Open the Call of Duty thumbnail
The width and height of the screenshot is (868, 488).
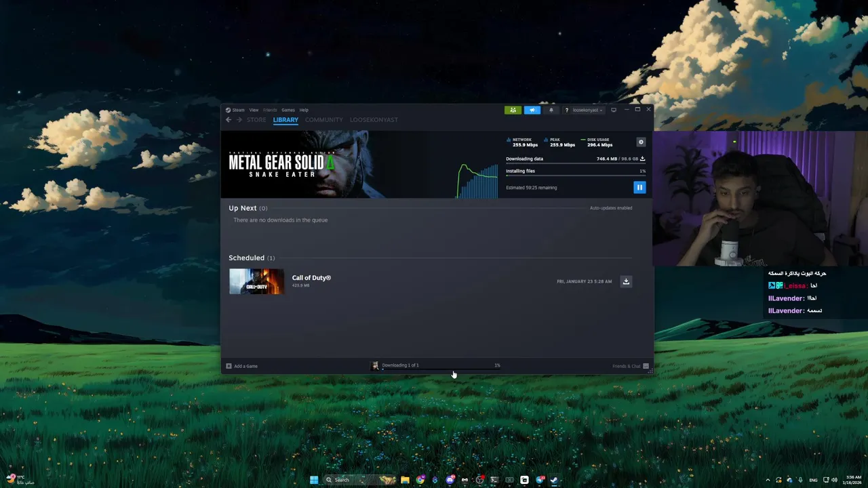coord(256,281)
